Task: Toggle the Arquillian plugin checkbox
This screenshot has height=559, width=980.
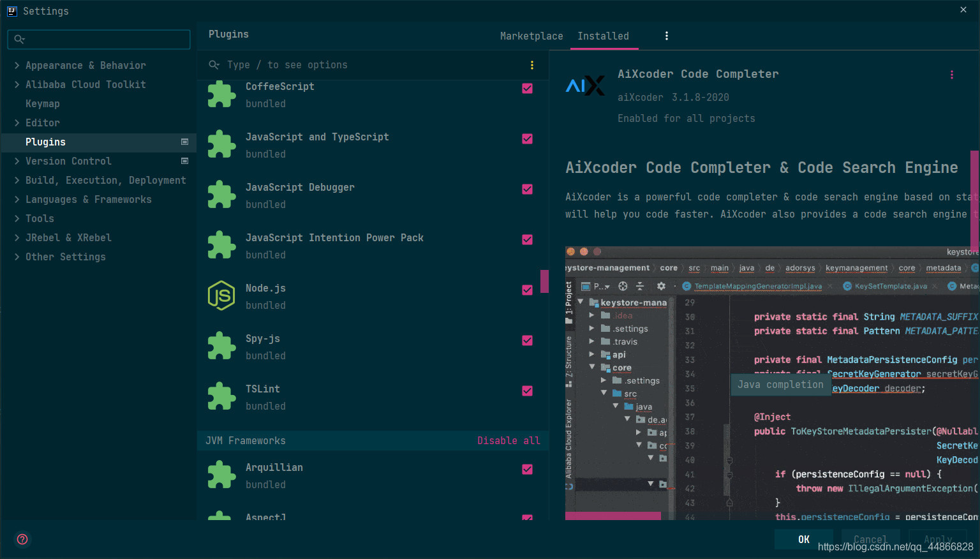Action: [x=527, y=469]
